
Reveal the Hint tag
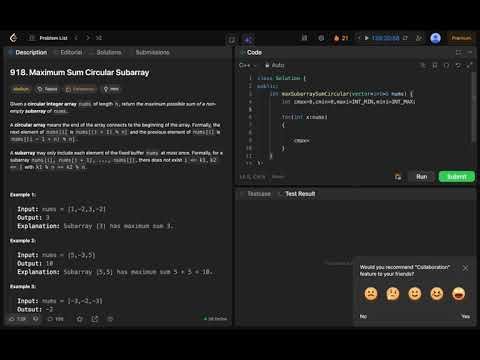click(x=111, y=89)
